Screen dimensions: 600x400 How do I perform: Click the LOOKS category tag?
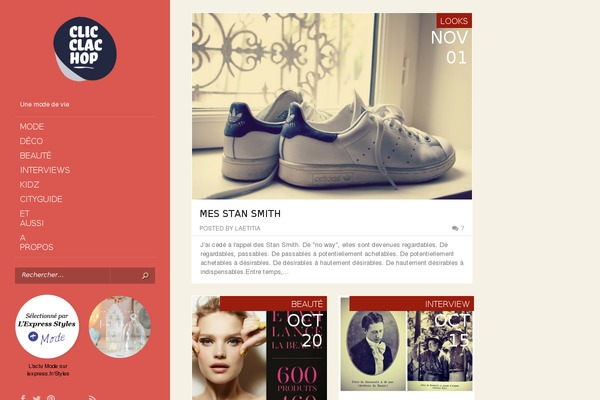(x=454, y=21)
